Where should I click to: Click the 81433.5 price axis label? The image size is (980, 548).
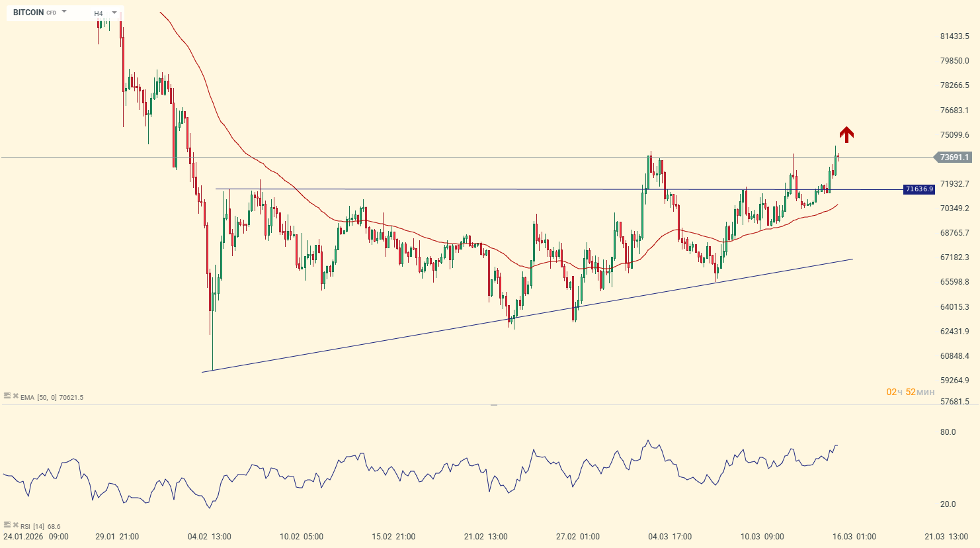click(954, 36)
